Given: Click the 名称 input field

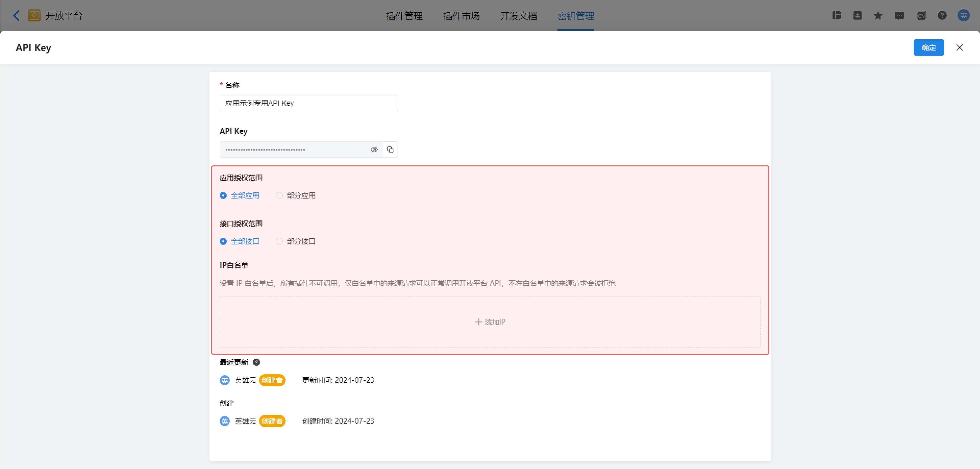Looking at the screenshot, I should (x=309, y=103).
